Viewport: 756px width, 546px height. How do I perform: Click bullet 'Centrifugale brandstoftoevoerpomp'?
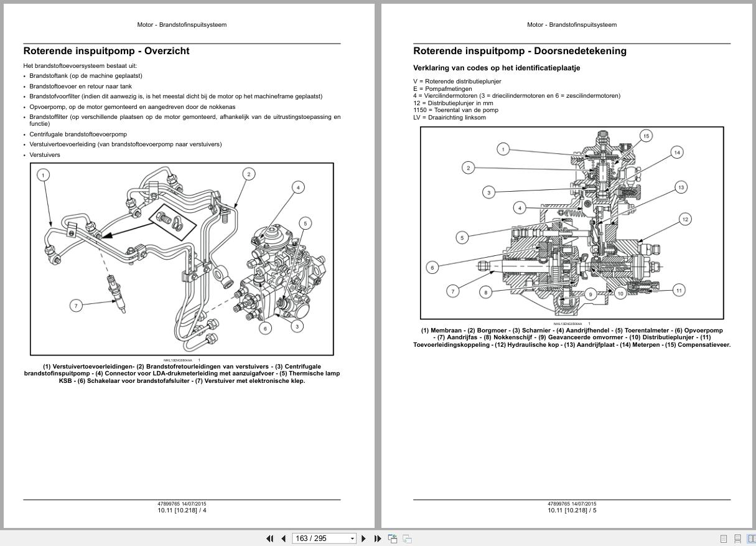(x=78, y=134)
